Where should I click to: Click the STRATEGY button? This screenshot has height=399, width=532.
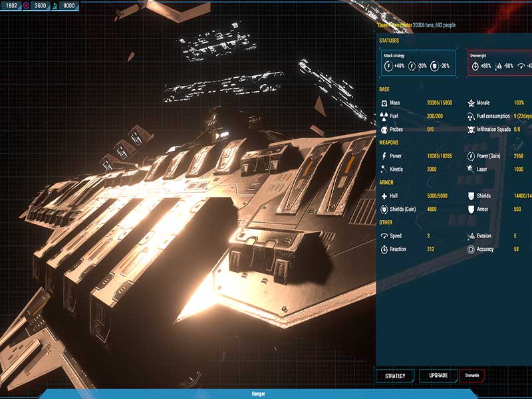395,376
